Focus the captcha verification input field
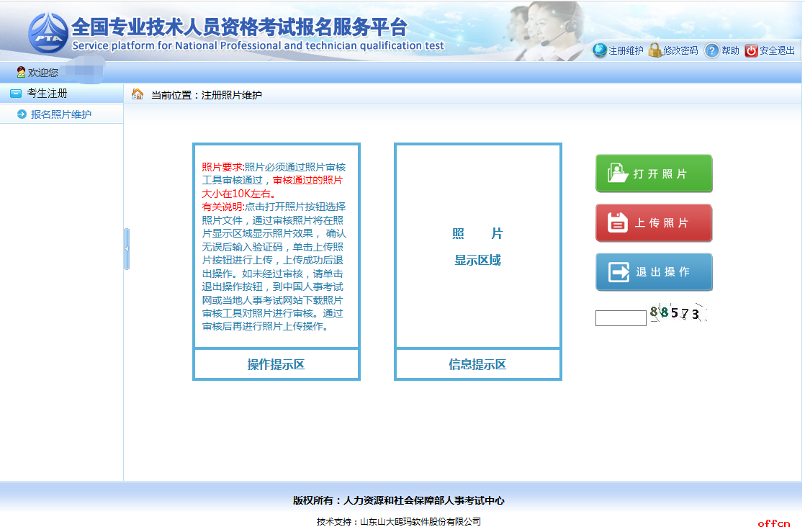Screen dimensions: 805x532 point(621,318)
